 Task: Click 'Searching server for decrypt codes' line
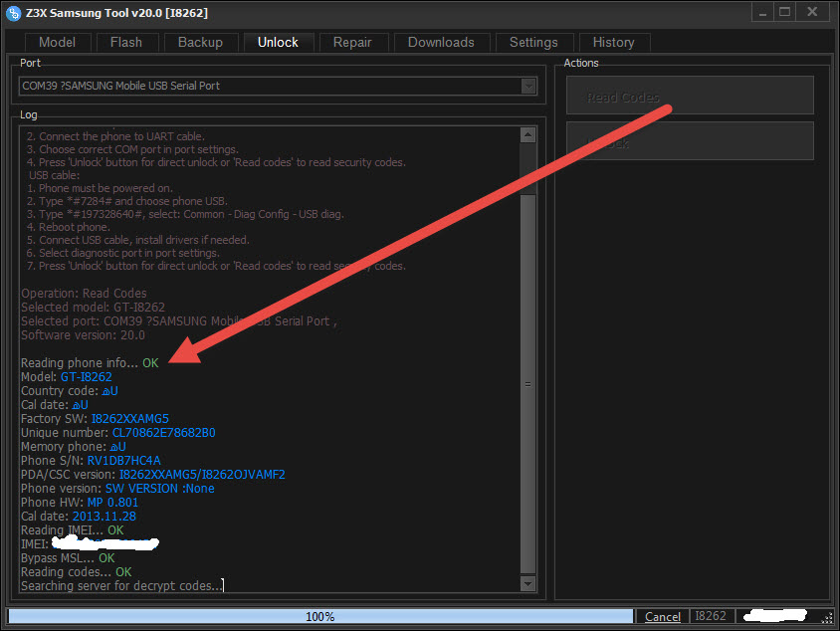[x=121, y=586]
